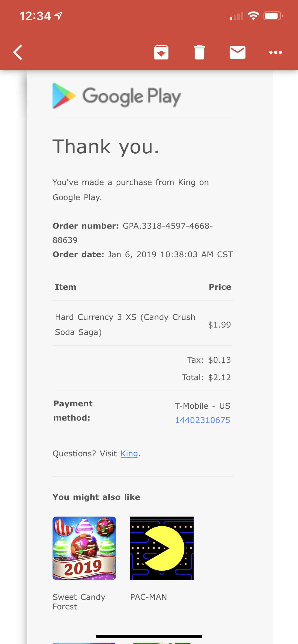This screenshot has width=298, height=644.
Task: Tap the location arrow beside the clock
Action: tap(58, 16)
